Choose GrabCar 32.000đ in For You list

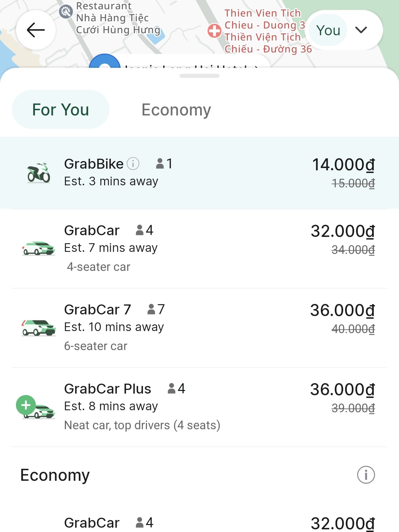[199, 249]
